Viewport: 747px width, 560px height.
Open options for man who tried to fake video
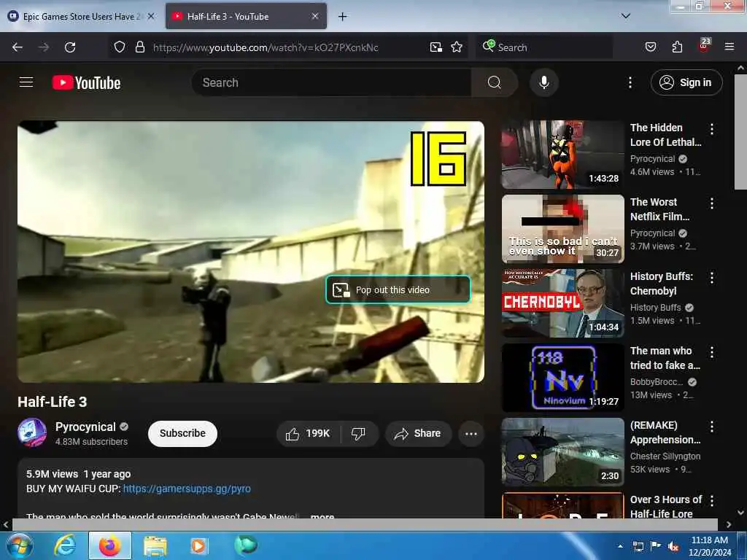tap(712, 352)
